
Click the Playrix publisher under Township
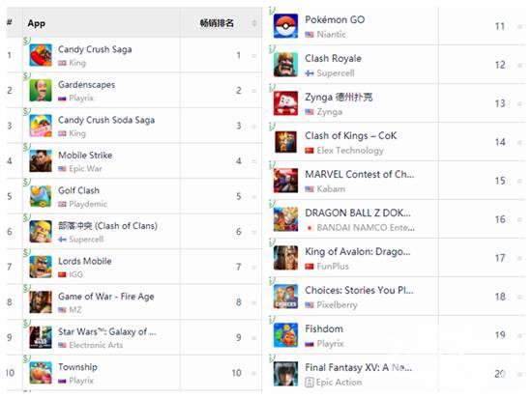[81, 381]
